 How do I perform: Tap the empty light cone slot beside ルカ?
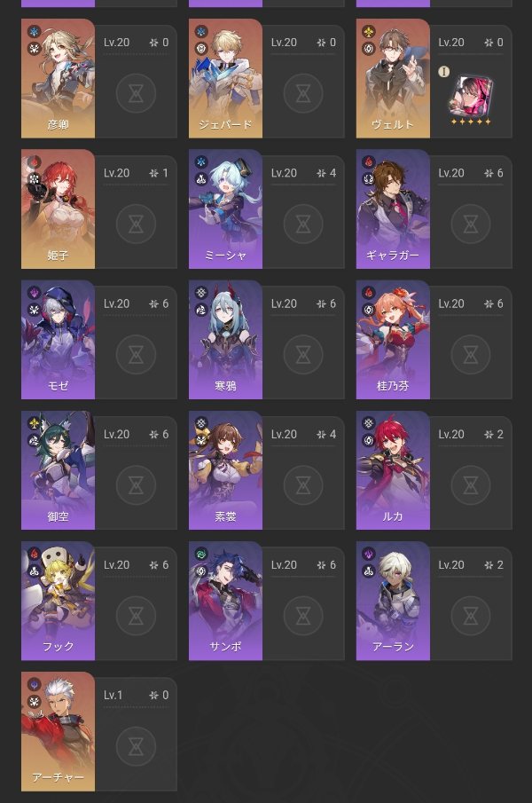coord(471,485)
